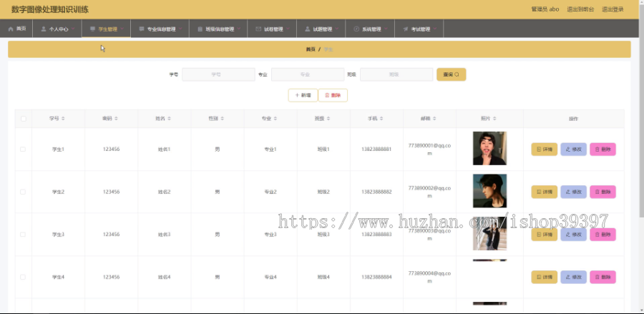Click the 专业4 major cell
Viewport: 644px width, 314px height.
point(270,277)
